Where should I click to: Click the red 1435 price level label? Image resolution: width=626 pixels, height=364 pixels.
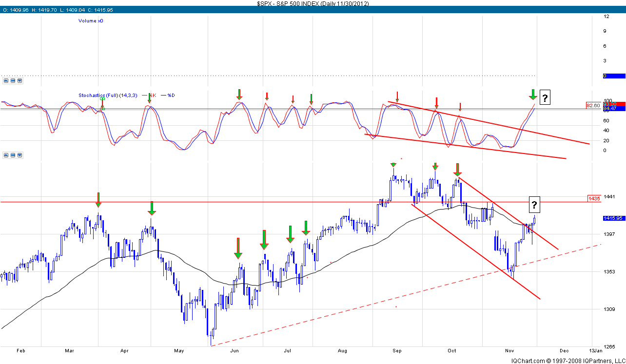pyautogui.click(x=594, y=198)
